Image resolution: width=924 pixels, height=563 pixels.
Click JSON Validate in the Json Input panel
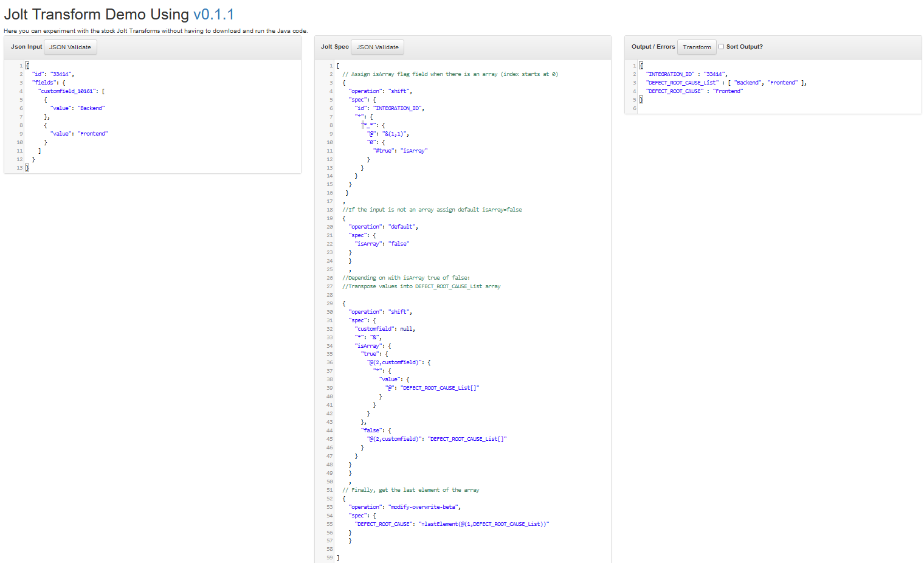tap(70, 47)
